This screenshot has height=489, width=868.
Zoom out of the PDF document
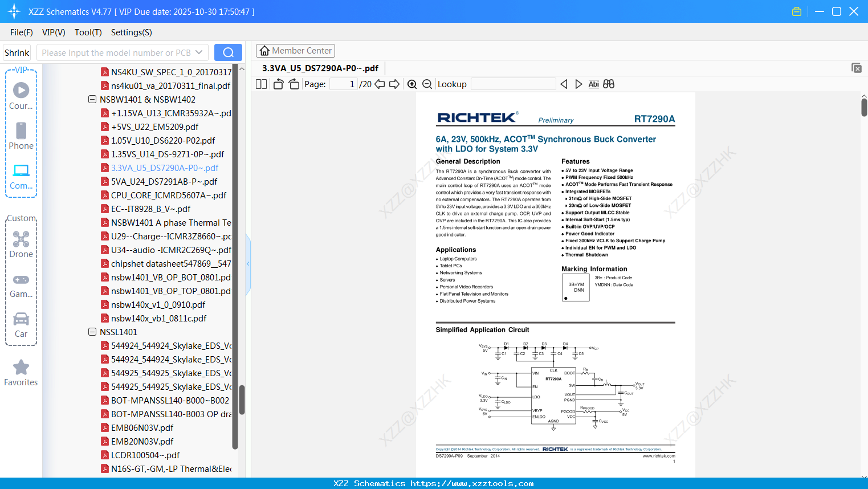427,84
